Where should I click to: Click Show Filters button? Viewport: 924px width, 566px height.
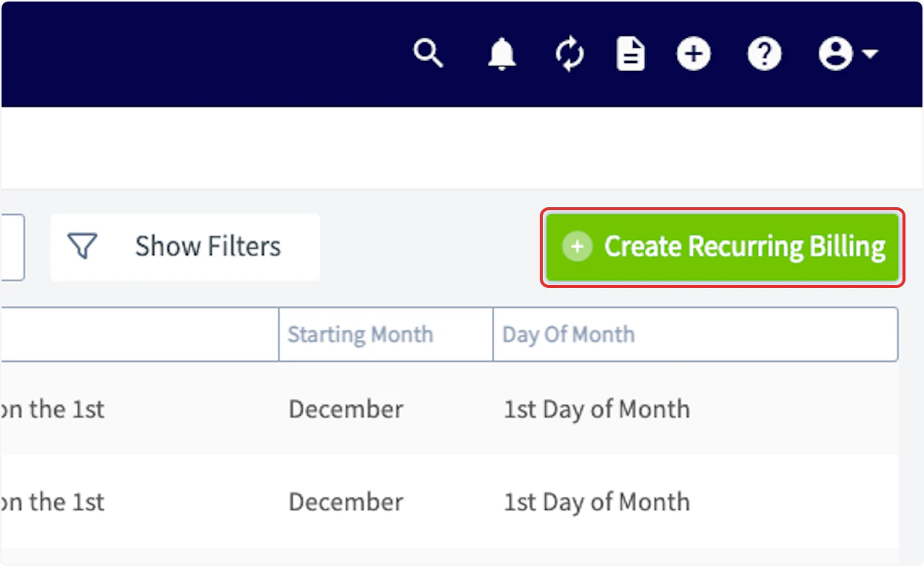tap(185, 247)
